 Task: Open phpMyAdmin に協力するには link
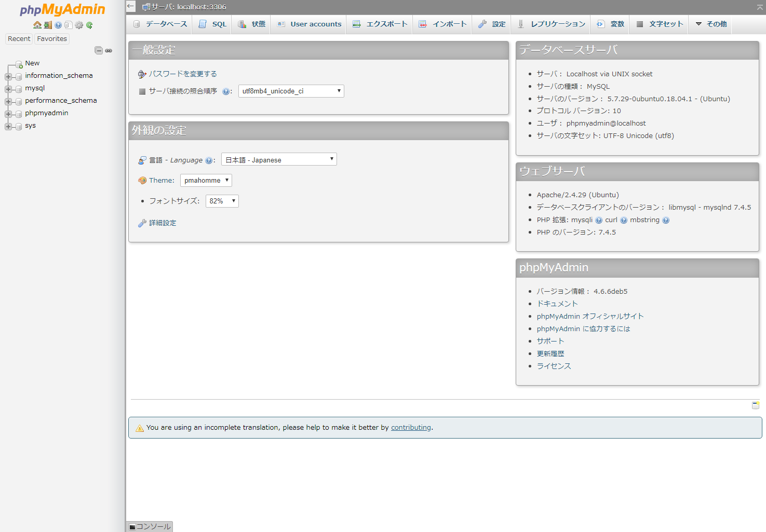pyautogui.click(x=584, y=329)
